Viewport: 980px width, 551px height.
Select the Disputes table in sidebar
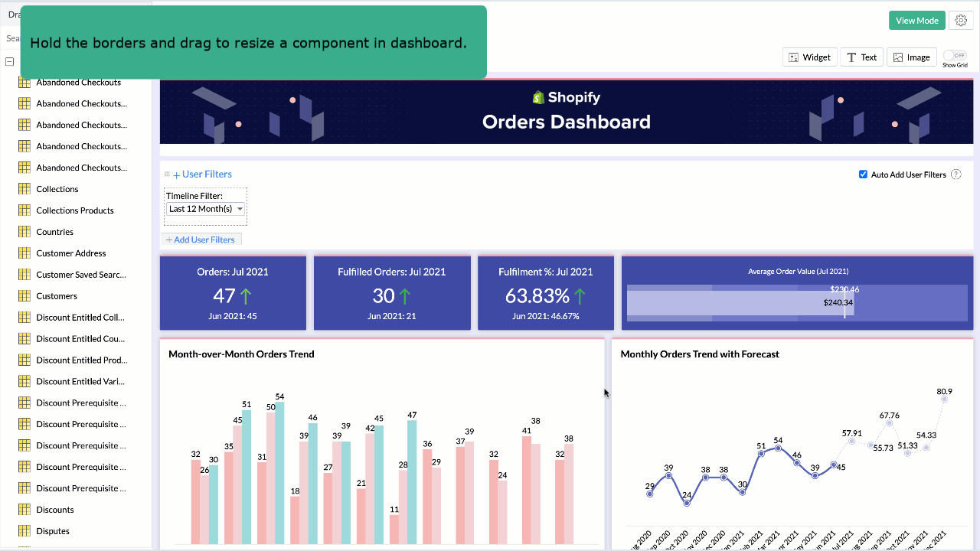[52, 530]
